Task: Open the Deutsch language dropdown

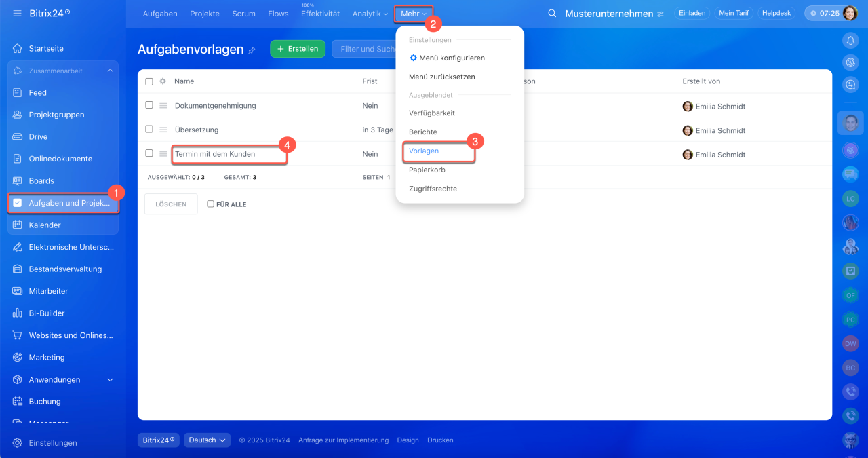Action: (x=207, y=440)
